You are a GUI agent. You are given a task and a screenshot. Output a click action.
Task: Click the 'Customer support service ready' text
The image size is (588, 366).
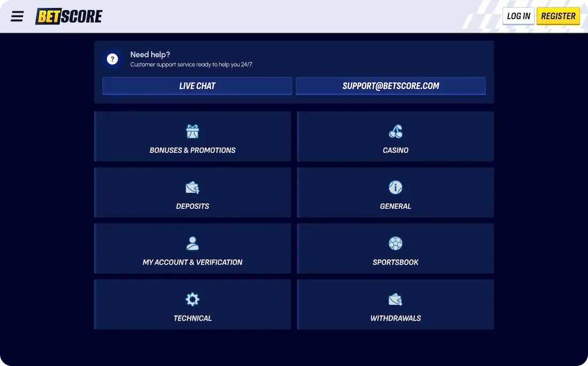[191, 65]
